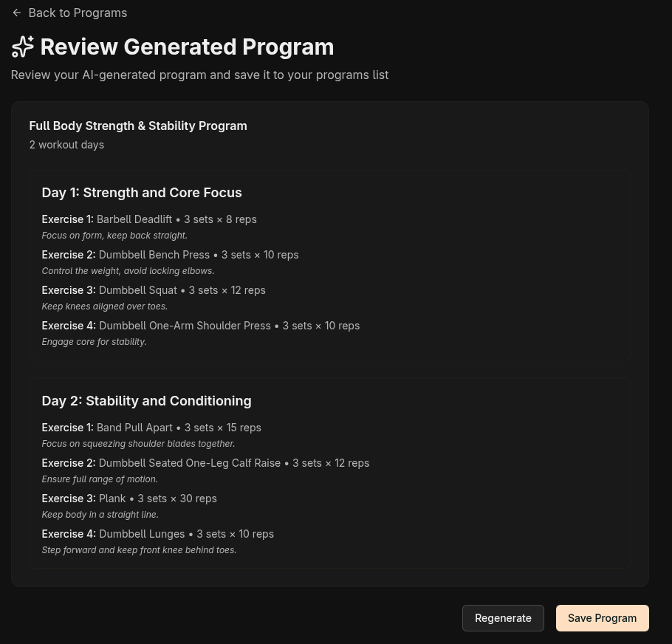This screenshot has height=644, width=672.
Task: Select the Review Generated Program page title
Action: click(x=186, y=47)
